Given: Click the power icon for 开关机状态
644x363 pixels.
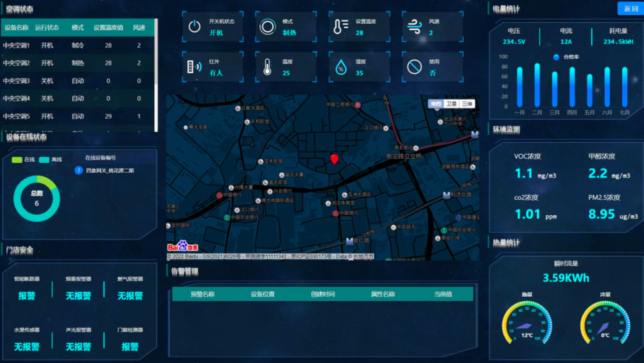Looking at the screenshot, I should coord(195,27).
